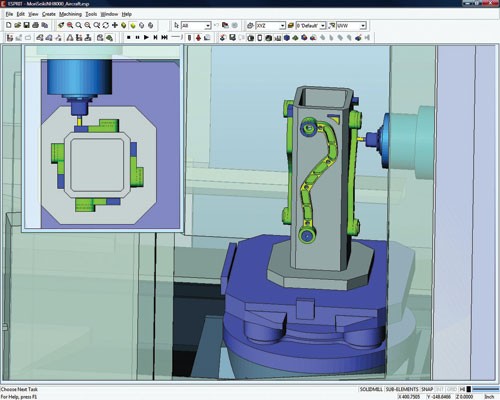
Task: Stop the simulation
Action: point(128,38)
